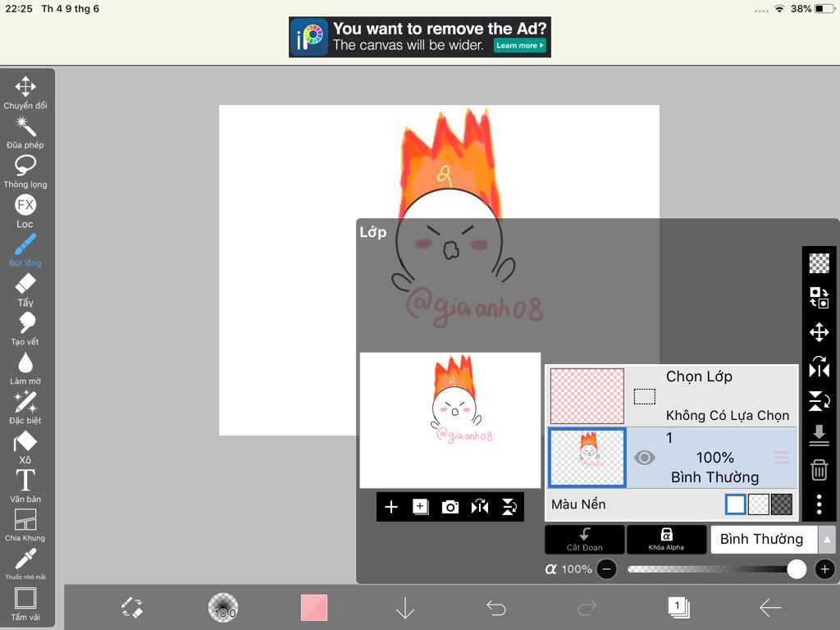Click the selection layer pink thumbnail

587,396
